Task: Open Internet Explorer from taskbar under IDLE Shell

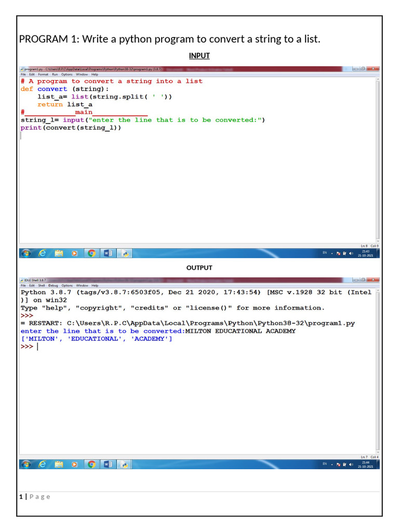Action: (42, 464)
